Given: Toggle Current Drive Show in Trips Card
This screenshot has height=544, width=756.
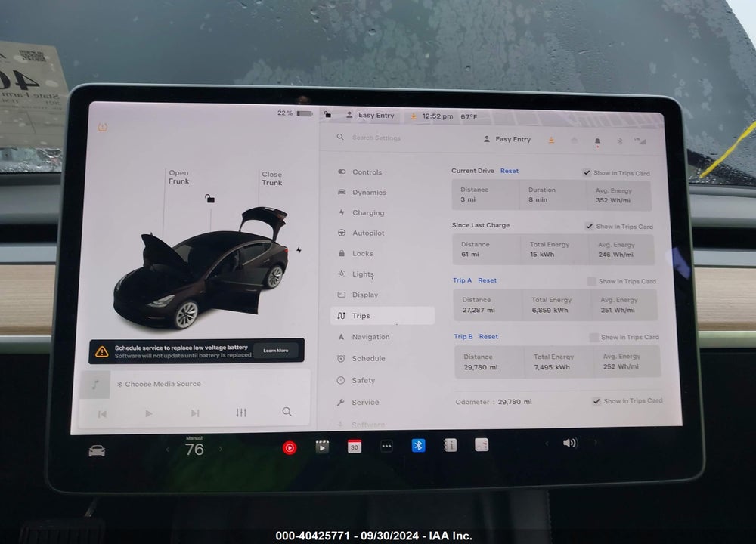Looking at the screenshot, I should point(587,172).
